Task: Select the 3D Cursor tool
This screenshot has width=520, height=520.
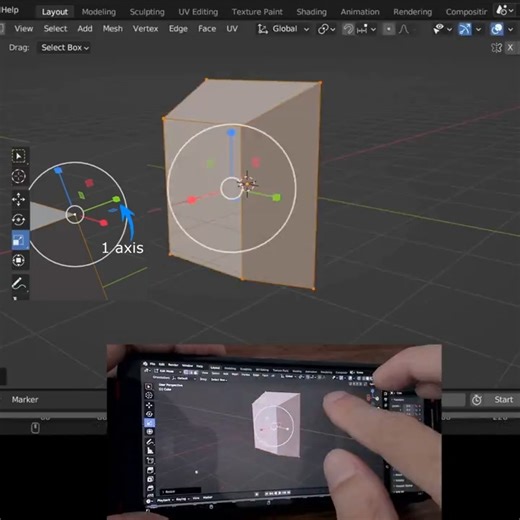Action: (x=19, y=176)
